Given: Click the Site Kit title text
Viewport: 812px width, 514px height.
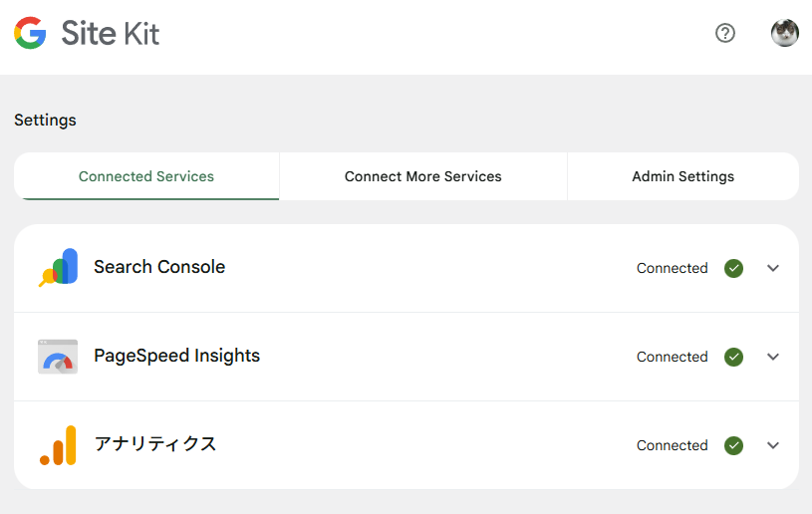Looking at the screenshot, I should click(110, 33).
